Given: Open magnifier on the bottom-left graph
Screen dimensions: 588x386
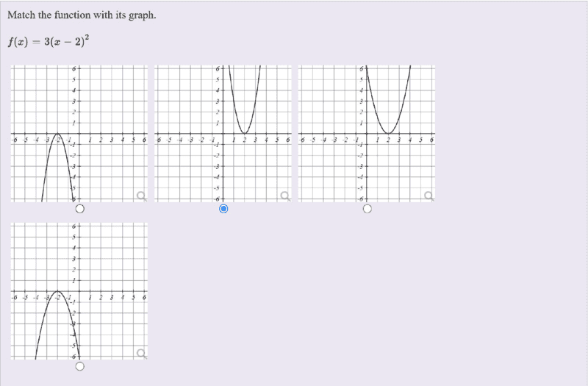Looking at the screenshot, I should [x=141, y=354].
